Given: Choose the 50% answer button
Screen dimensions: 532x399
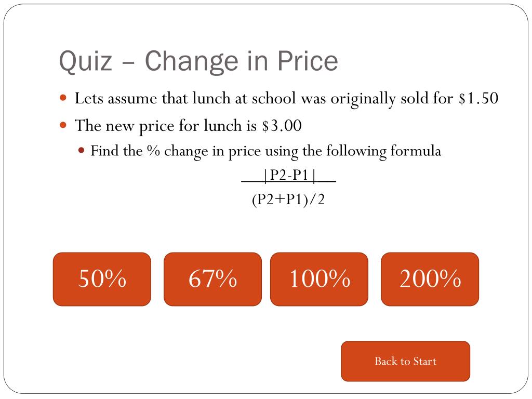Looking at the screenshot, I should (x=102, y=279).
